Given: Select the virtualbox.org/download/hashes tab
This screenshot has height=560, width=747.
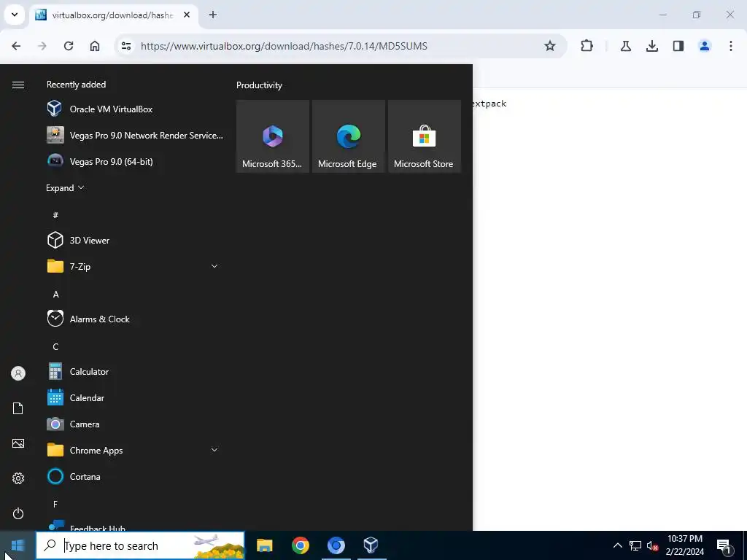Looking at the screenshot, I should point(113,15).
